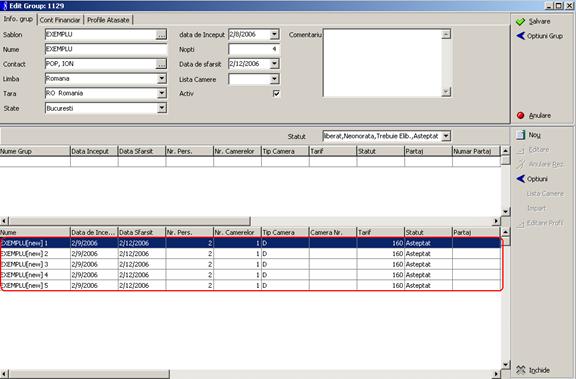Screen dimensions: 576x379
Task: Open the Tara country dropdown arrow
Action: click(x=162, y=93)
